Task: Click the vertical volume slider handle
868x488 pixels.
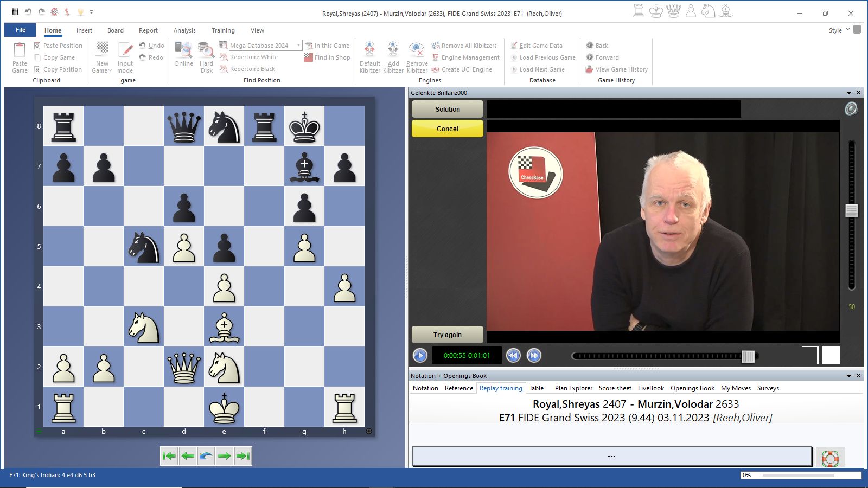Action: 852,210
